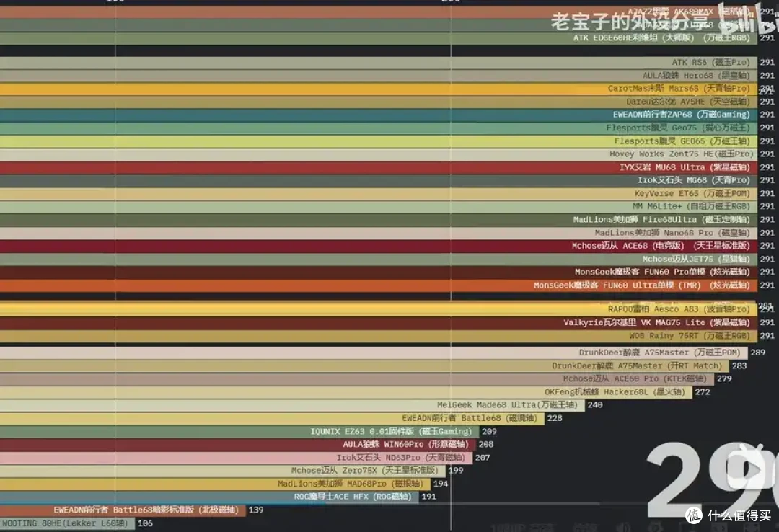Select the MonsGeek魔极客 FUN60 Pro单模 label
The height and width of the screenshot is (532, 779).
point(662,272)
